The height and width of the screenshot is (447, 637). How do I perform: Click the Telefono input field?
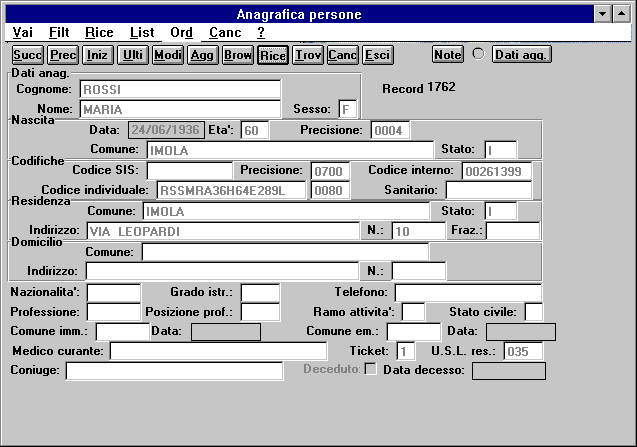coord(467,292)
